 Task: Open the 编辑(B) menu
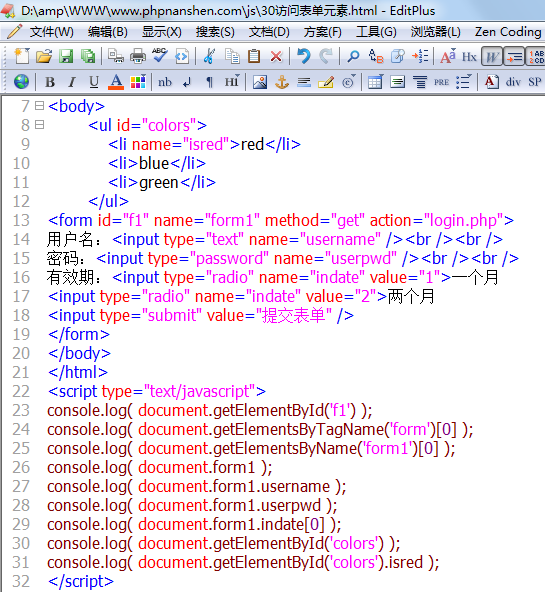tap(108, 32)
